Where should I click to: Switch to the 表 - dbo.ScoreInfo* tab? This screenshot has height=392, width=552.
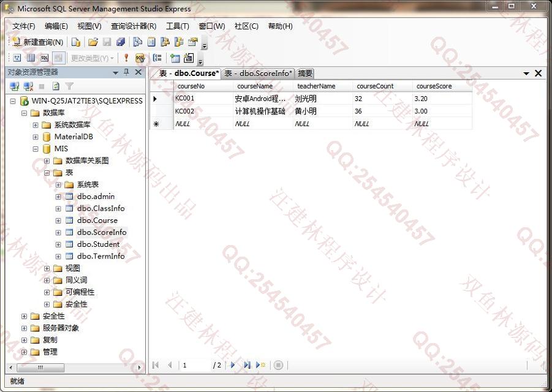tap(259, 73)
